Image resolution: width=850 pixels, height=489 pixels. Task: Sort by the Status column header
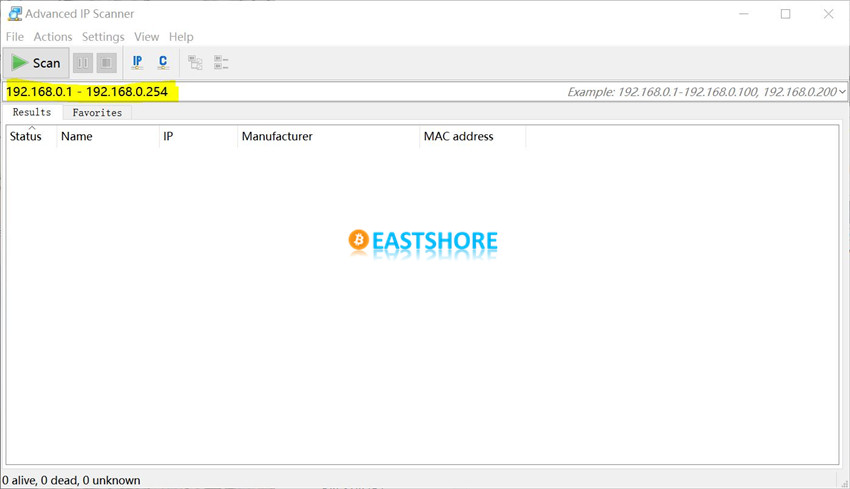tap(31, 136)
